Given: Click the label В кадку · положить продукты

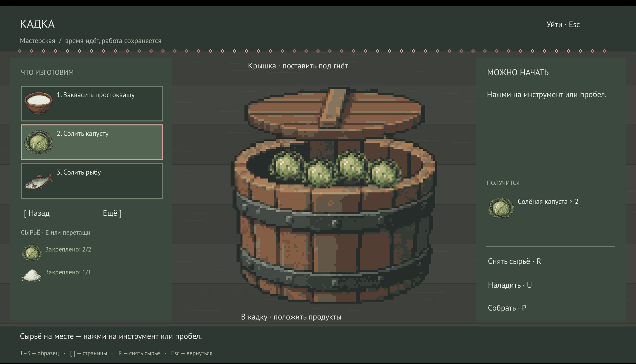Looking at the screenshot, I should point(291,317).
